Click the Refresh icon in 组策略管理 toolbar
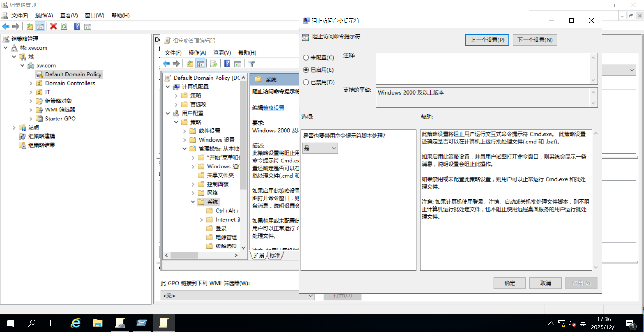 [x=64, y=26]
